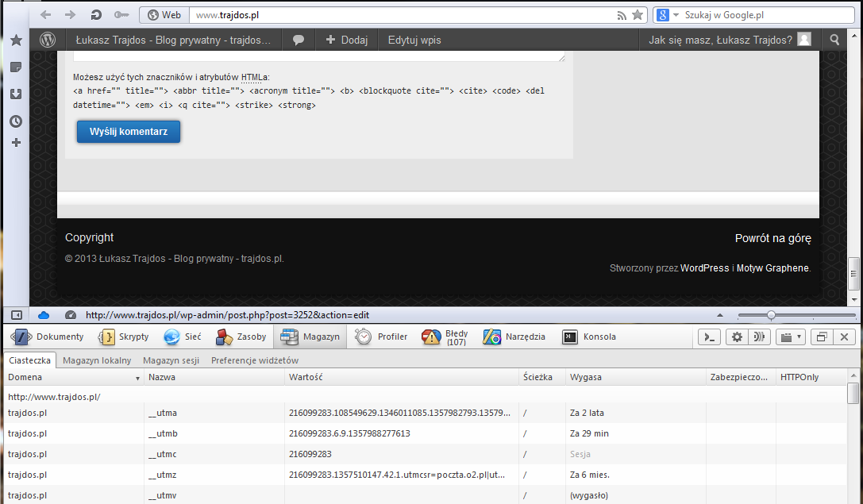The height and width of the screenshot is (504, 863).
Task: Open the History clock panel in sidebar
Action: [x=16, y=121]
